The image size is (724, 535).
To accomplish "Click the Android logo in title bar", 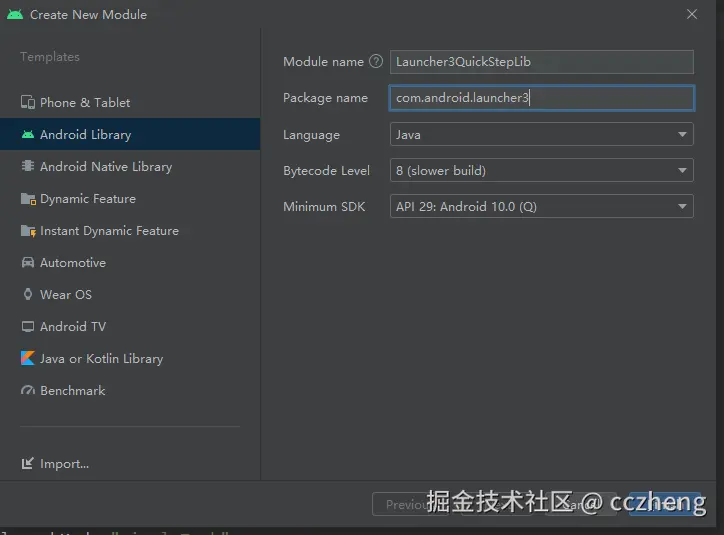I will 15,14.
